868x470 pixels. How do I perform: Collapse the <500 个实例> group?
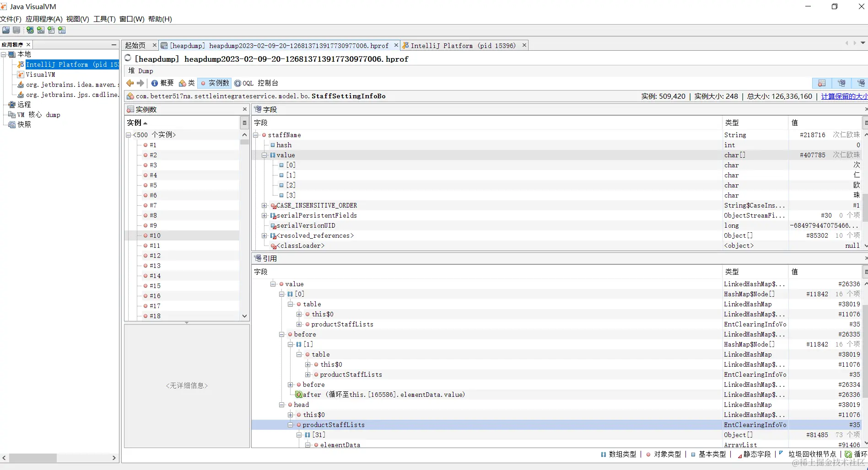(129, 135)
